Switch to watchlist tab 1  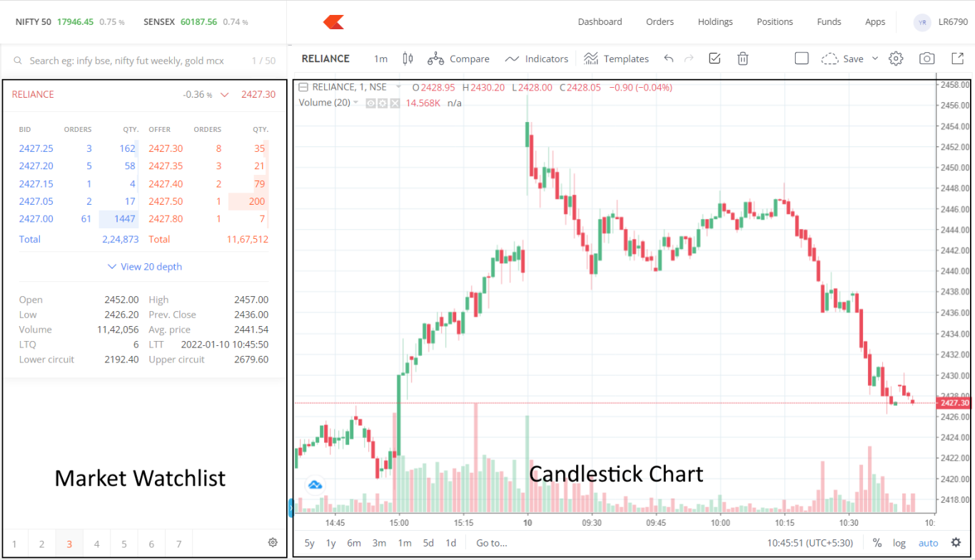tap(14, 544)
